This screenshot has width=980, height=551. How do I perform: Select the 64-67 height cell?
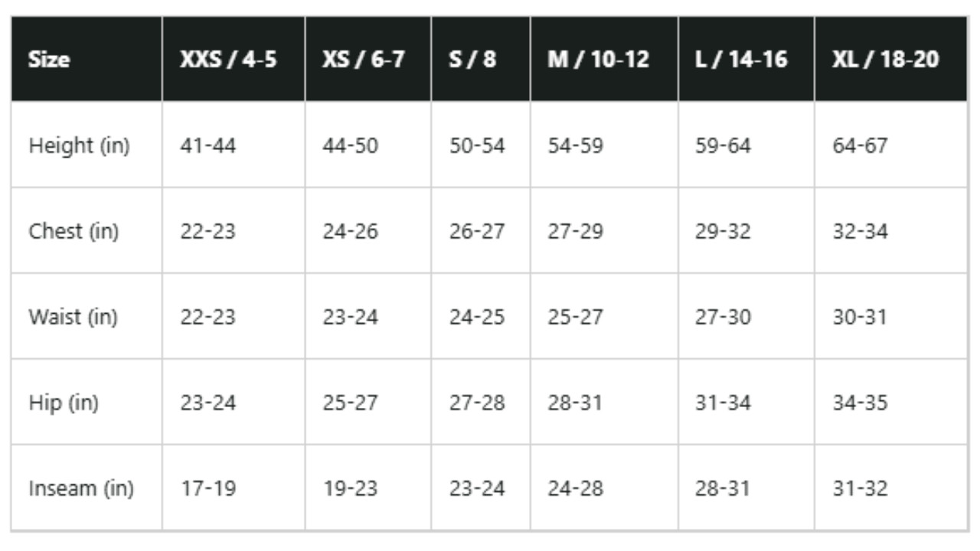[891, 145]
